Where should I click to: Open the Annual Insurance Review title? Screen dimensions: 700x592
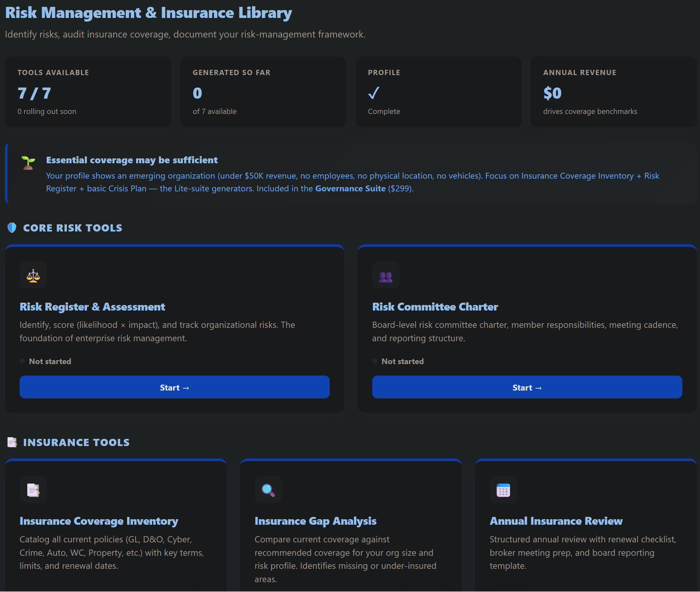click(x=556, y=521)
